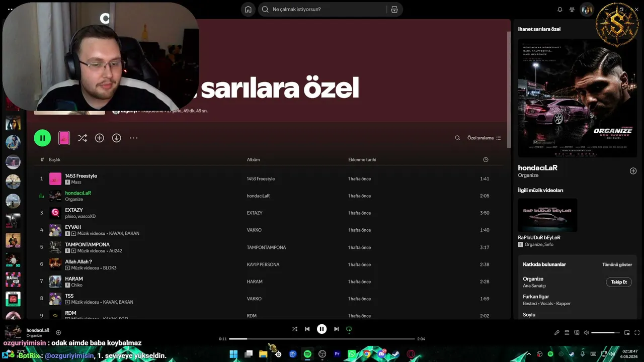644x362 pixels.
Task: Open the Browse icon in the search bar
Action: pos(394,10)
